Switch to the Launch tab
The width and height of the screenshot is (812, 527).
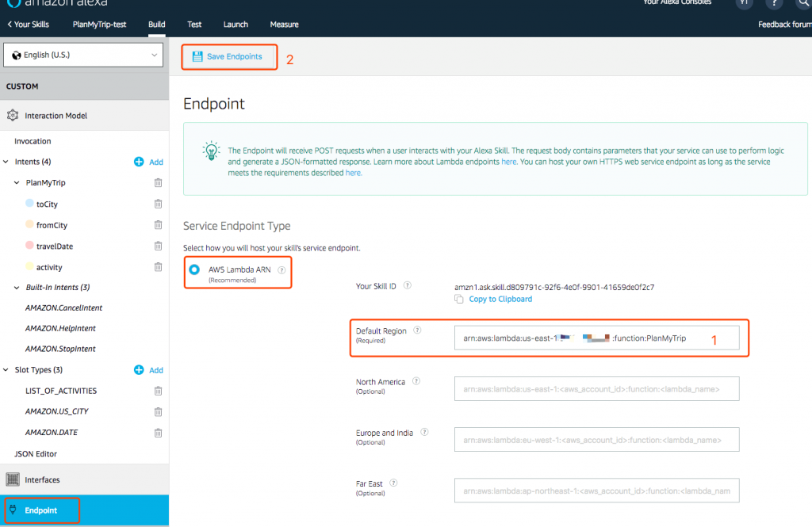point(236,25)
